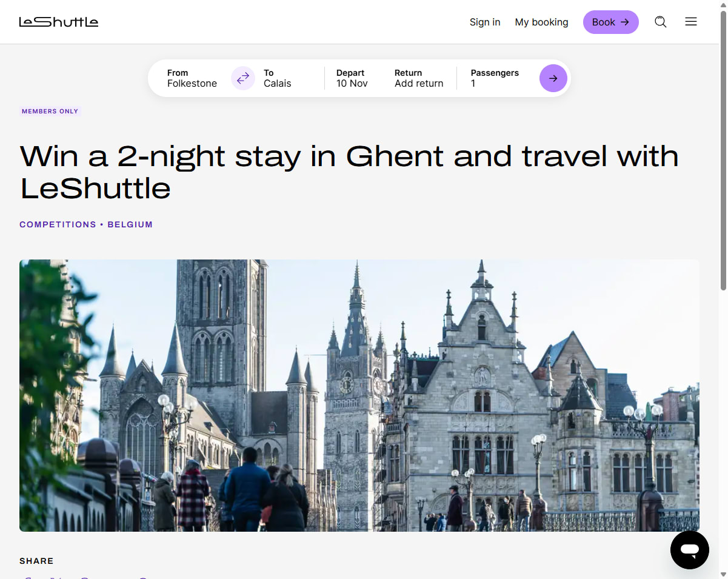Submit the booking search arrow button
728x579 pixels.
click(x=553, y=78)
